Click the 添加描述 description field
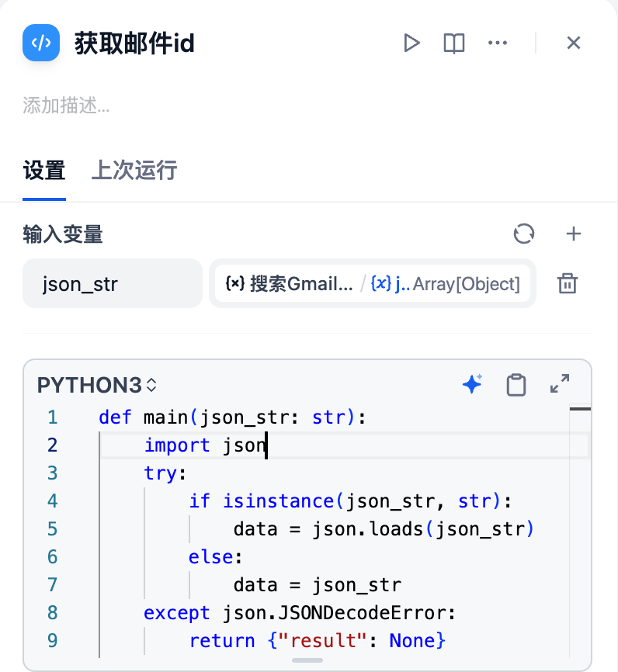 point(66,106)
